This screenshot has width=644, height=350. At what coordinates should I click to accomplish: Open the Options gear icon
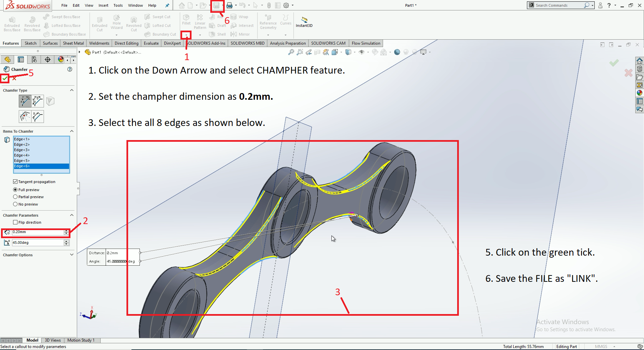click(286, 5)
